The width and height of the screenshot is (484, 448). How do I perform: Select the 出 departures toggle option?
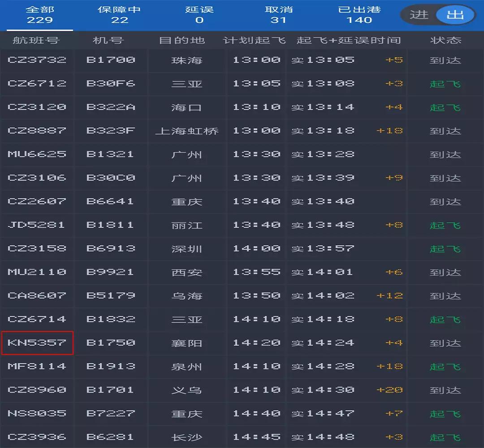click(455, 15)
